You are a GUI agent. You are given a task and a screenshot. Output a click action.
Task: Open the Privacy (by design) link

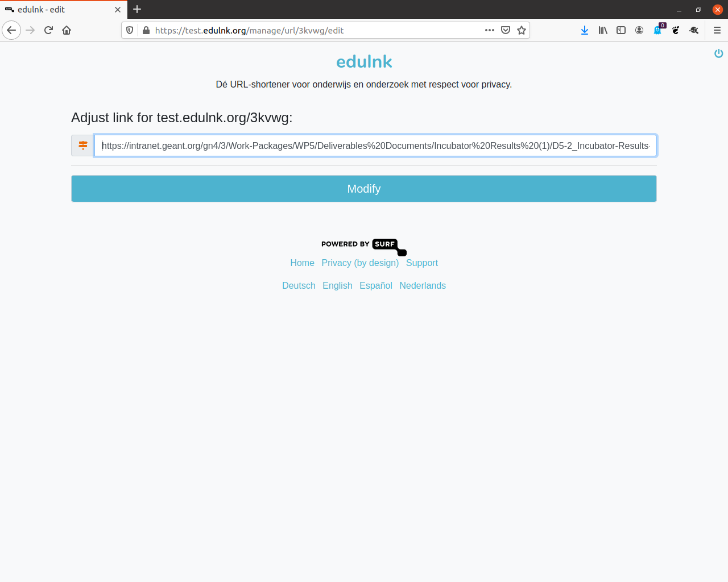coord(360,263)
